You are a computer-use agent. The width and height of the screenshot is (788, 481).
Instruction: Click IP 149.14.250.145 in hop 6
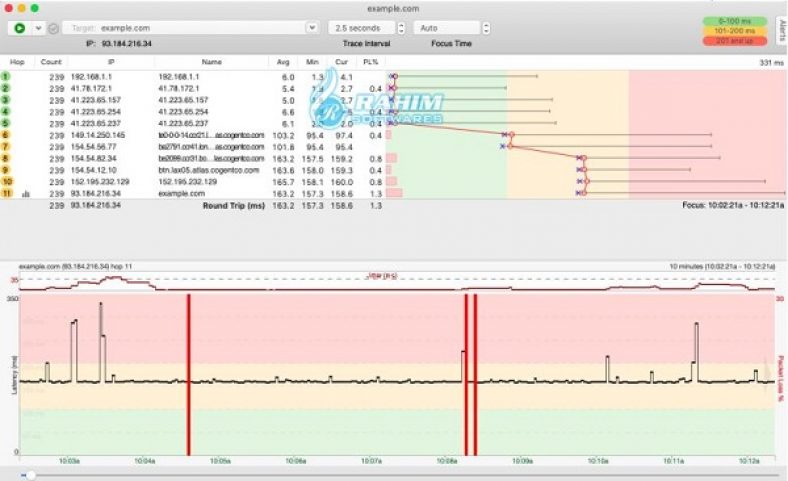click(x=97, y=135)
